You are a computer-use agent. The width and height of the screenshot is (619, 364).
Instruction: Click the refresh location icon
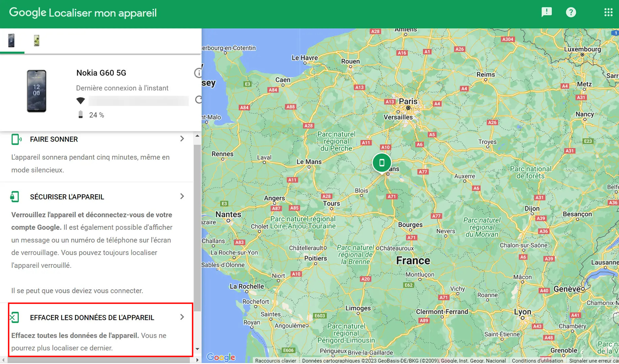click(x=199, y=100)
